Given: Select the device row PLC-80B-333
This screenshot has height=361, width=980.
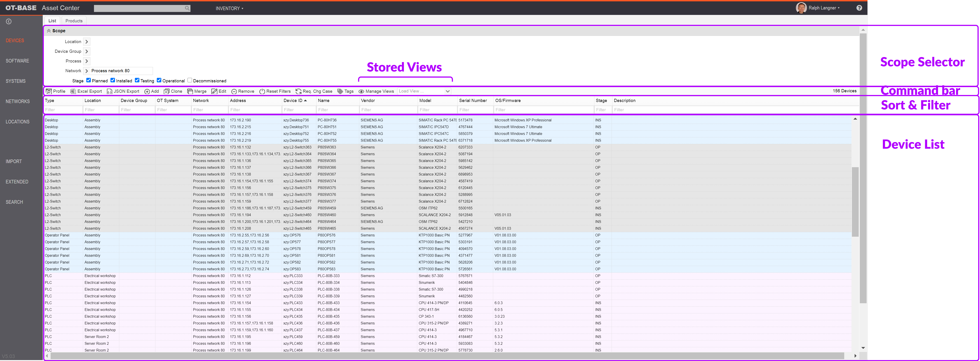Looking at the screenshot, I should click(x=447, y=276).
